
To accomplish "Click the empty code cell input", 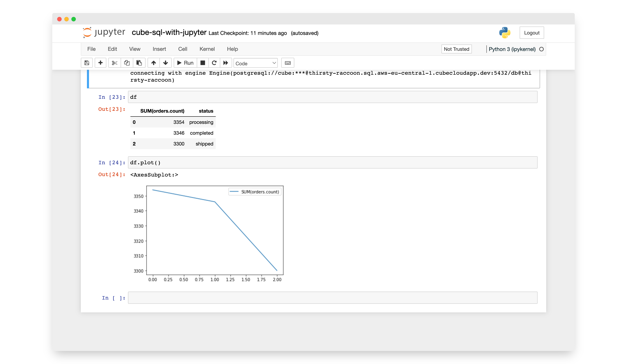I will click(x=332, y=298).
